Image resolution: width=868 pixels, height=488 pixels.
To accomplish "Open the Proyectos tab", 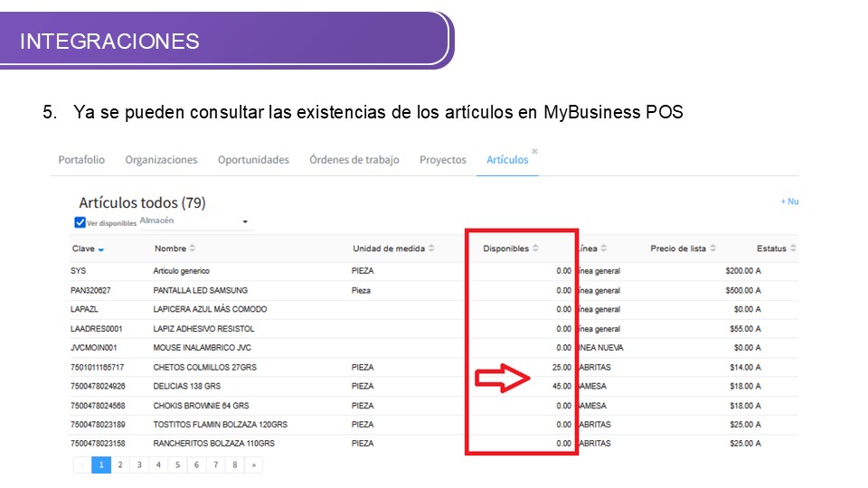I will (x=443, y=160).
